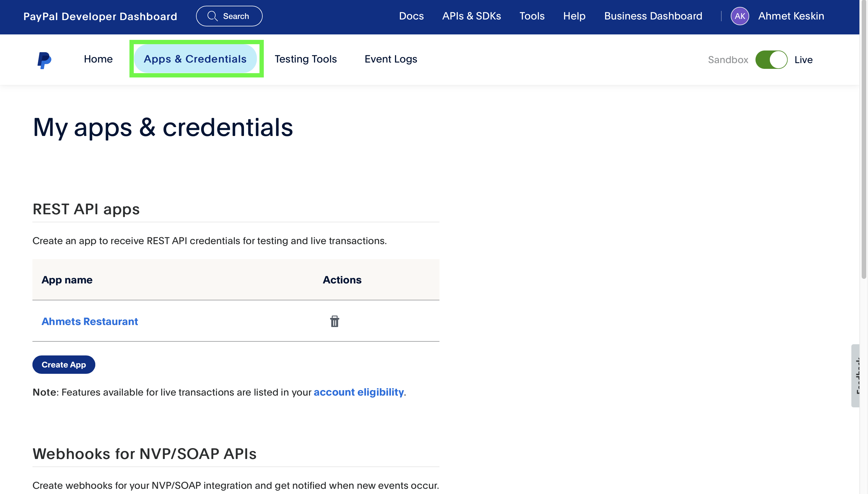The height and width of the screenshot is (494, 868).
Task: Click the Webhooks for NVP/SOAP APIs heading
Action: (145, 454)
